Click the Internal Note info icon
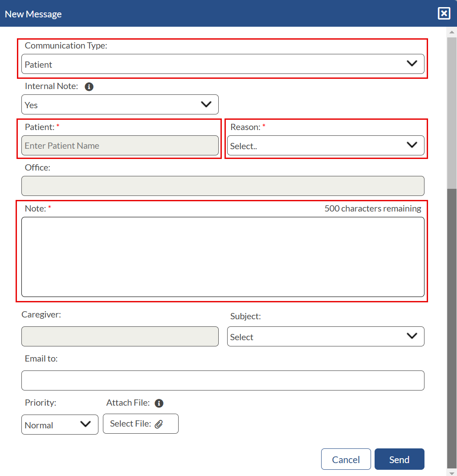Viewport: 457px width, 476px height. click(89, 86)
